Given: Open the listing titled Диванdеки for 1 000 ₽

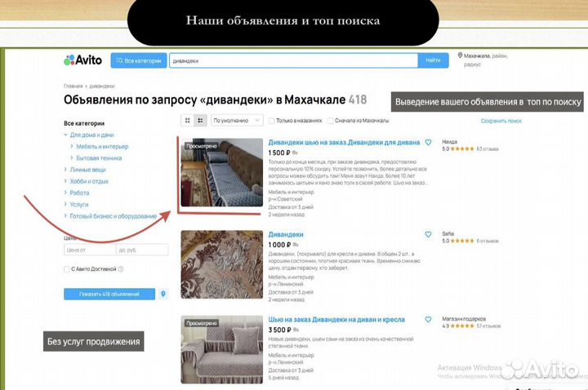Looking at the screenshot, I should tap(286, 234).
